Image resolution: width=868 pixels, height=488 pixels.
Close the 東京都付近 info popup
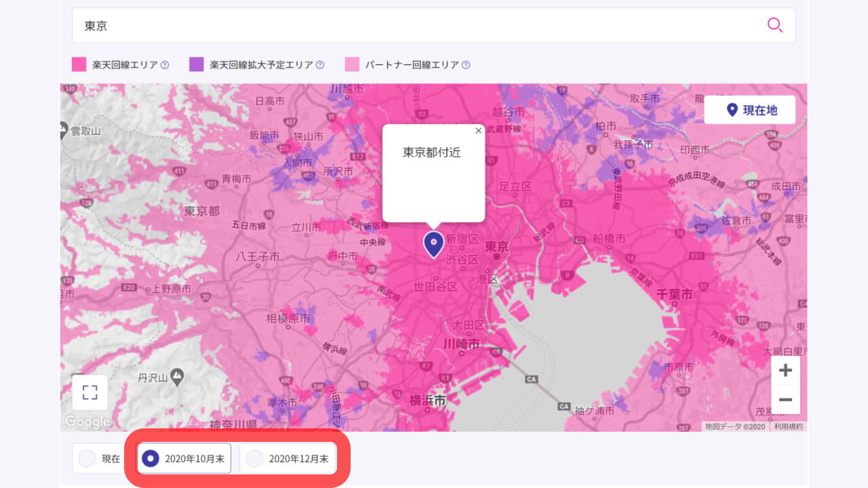[478, 131]
